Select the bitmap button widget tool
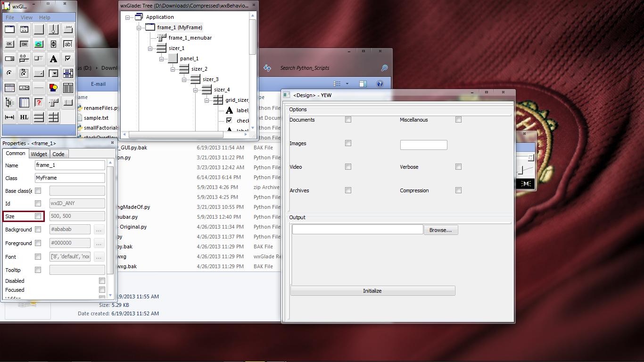Screen dimensions: 644x362 coord(39,44)
